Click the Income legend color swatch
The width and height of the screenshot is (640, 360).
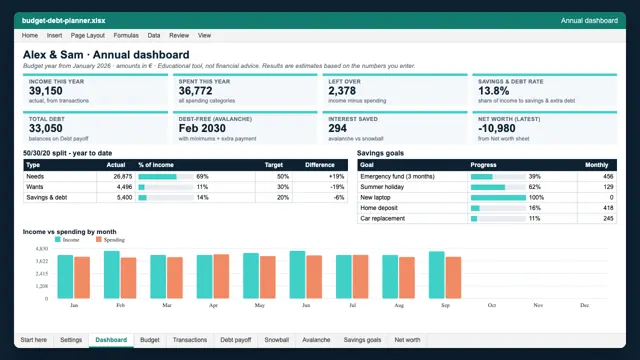tap(58, 240)
